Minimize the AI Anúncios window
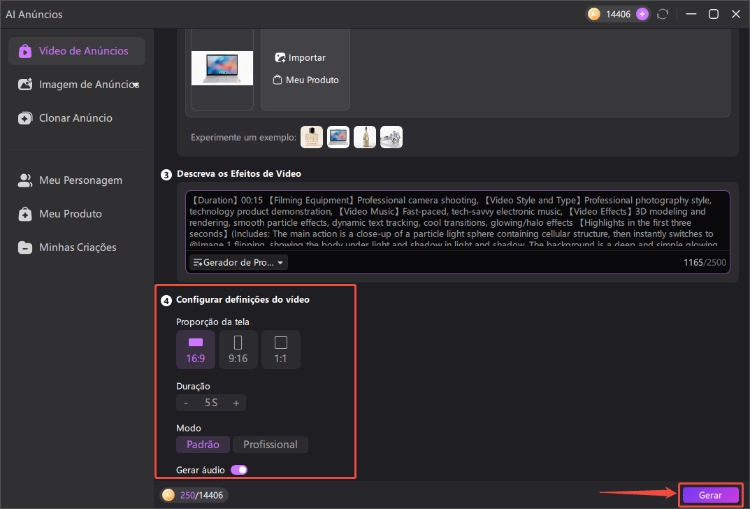 coord(691,14)
